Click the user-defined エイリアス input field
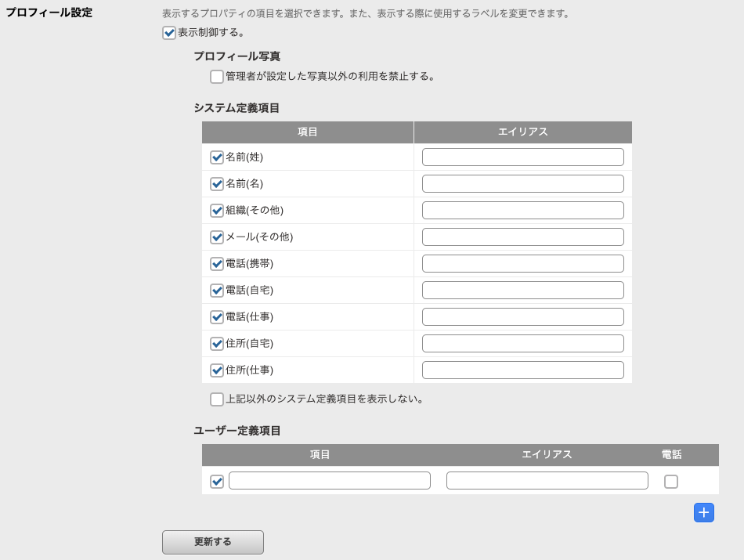 click(x=547, y=480)
